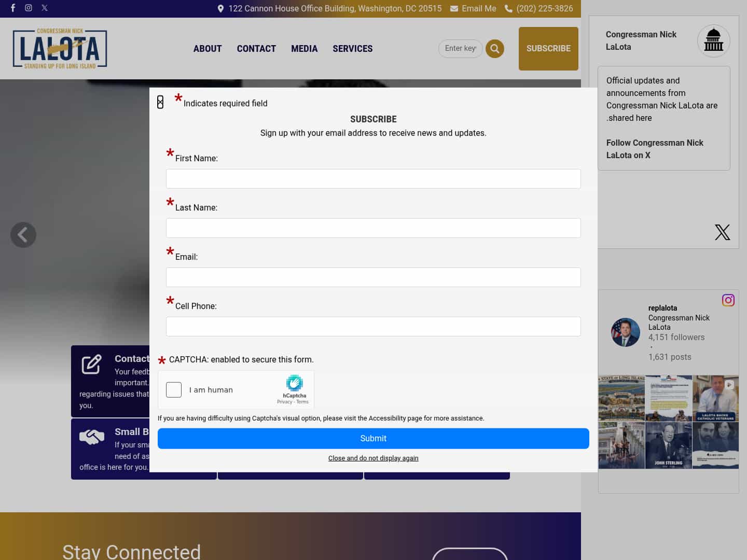The image size is (747, 560).
Task: Open the Instagram icon in top bar
Action: click(x=29, y=8)
